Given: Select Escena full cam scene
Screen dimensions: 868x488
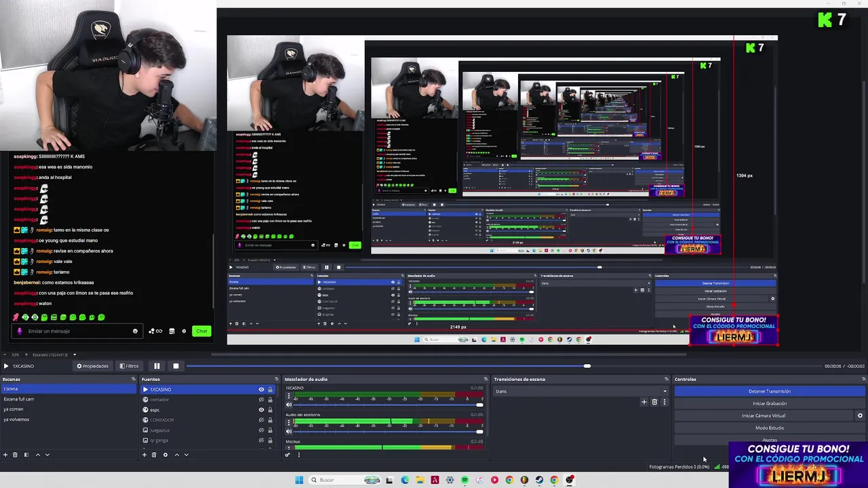Looking at the screenshot, I should tap(68, 399).
